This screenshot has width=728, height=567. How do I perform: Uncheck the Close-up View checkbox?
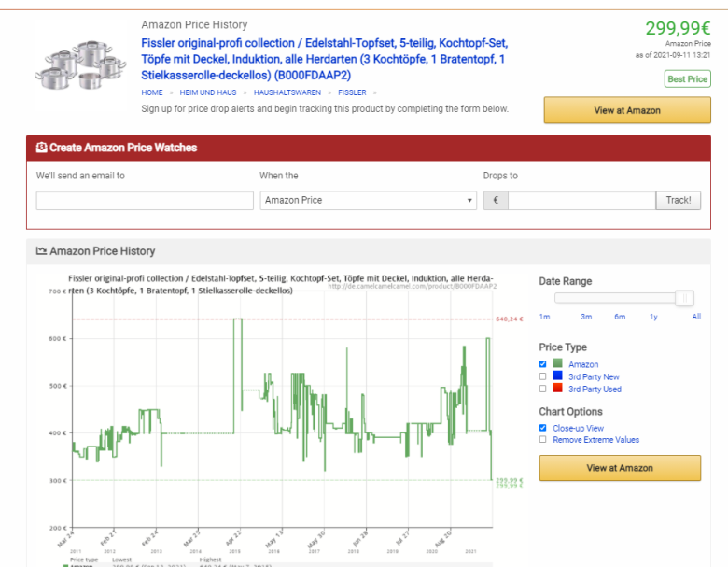pyautogui.click(x=543, y=428)
